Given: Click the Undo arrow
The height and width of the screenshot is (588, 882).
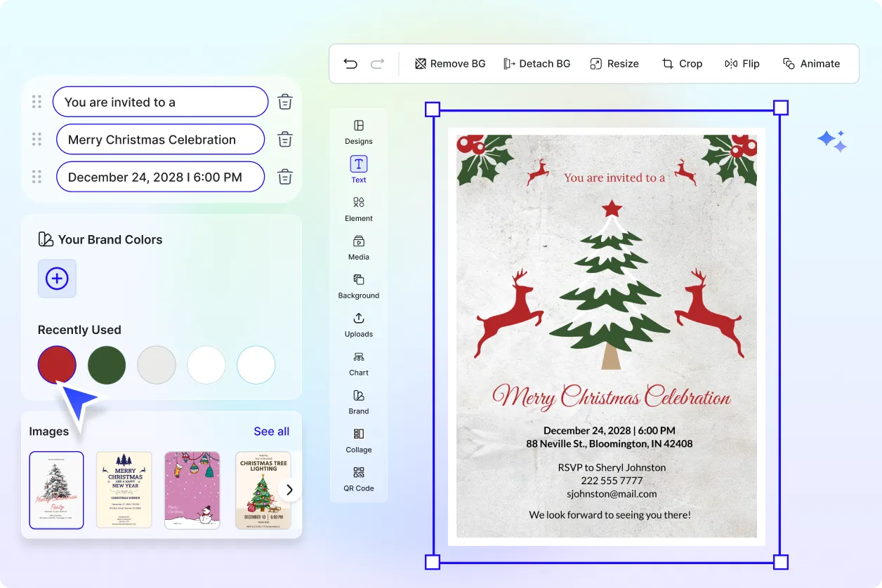Looking at the screenshot, I should pyautogui.click(x=350, y=63).
